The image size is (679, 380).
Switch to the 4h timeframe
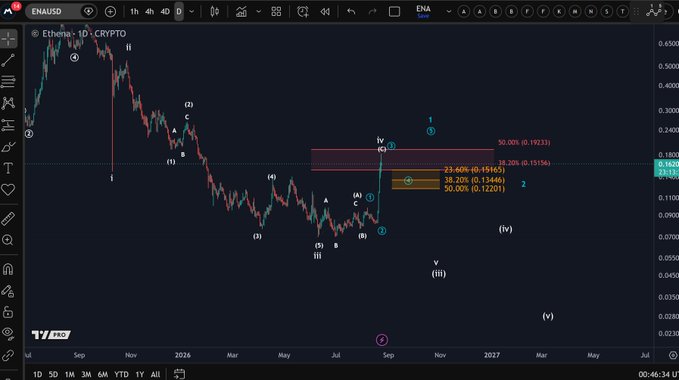(x=149, y=12)
